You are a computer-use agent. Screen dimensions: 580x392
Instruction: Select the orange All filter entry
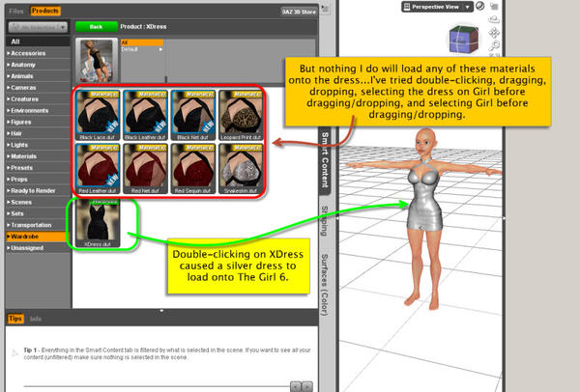point(142,42)
